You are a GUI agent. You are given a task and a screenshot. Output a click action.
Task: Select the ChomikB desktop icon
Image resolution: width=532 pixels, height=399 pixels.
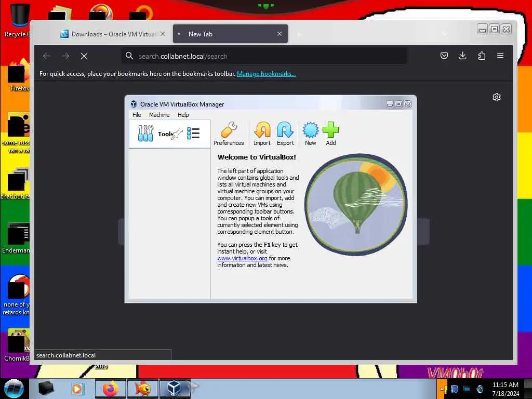click(17, 345)
